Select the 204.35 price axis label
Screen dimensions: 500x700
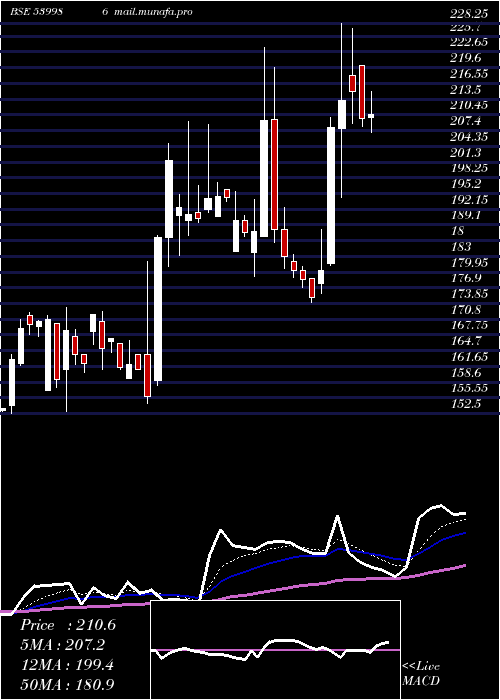(469, 137)
